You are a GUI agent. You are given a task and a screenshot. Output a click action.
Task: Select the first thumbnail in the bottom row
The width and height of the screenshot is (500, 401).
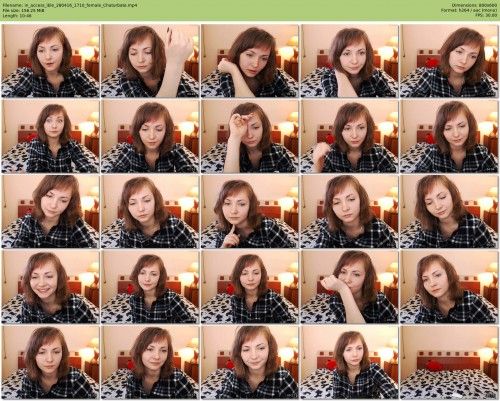tap(51, 363)
